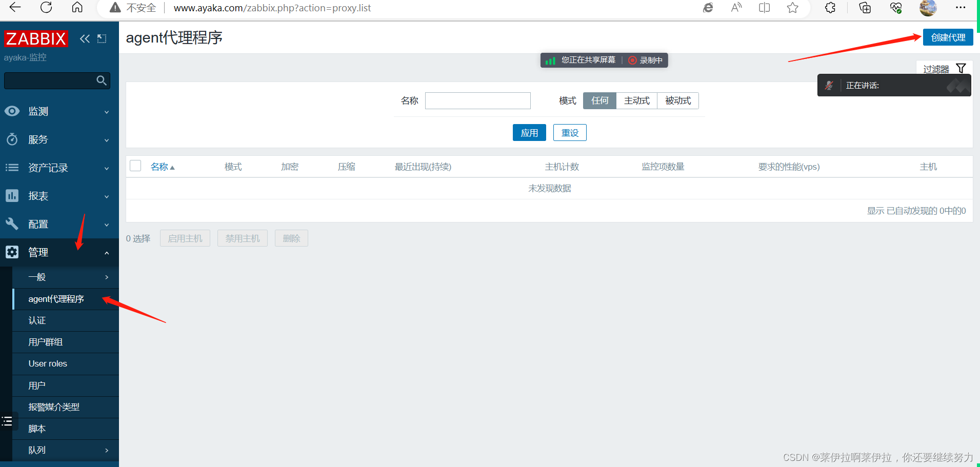Click the stopwatch icon for 服务
The width and height of the screenshot is (980, 467).
[x=12, y=139]
